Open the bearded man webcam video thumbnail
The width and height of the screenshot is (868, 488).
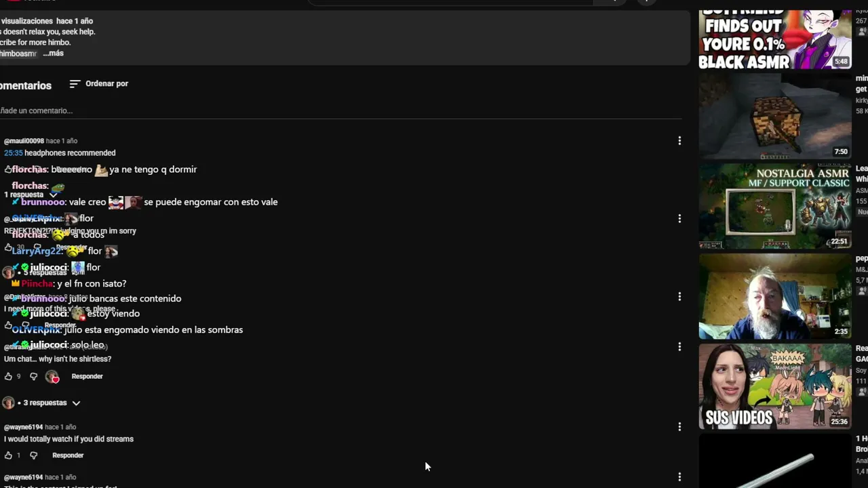775,296
